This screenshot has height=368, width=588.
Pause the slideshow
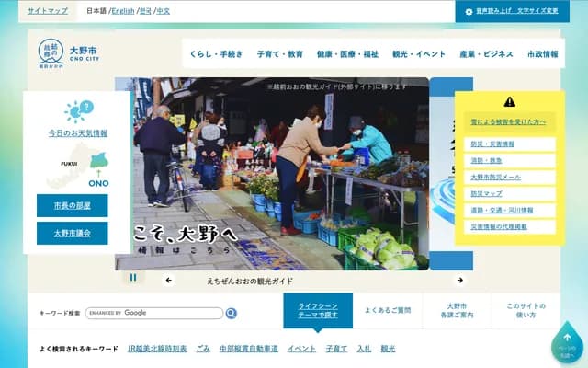132,278
